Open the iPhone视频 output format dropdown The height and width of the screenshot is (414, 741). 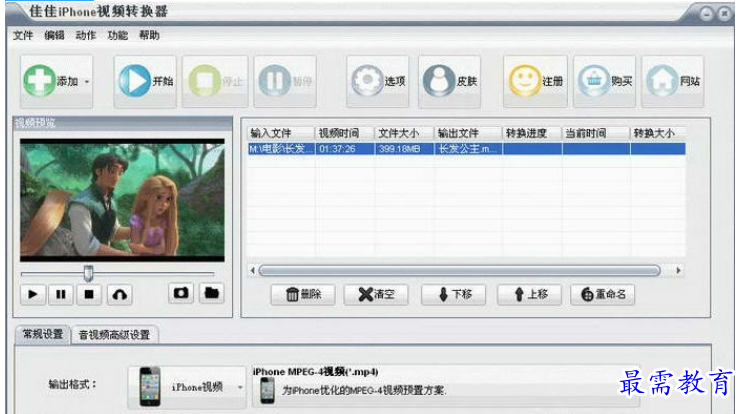click(187, 387)
